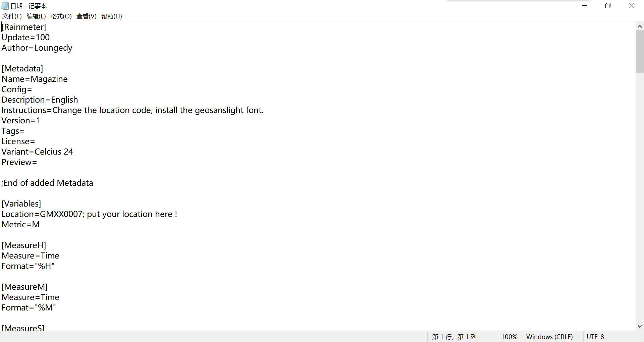Click the Variant=Celcius 24 line
The height and width of the screenshot is (342, 644).
(37, 152)
